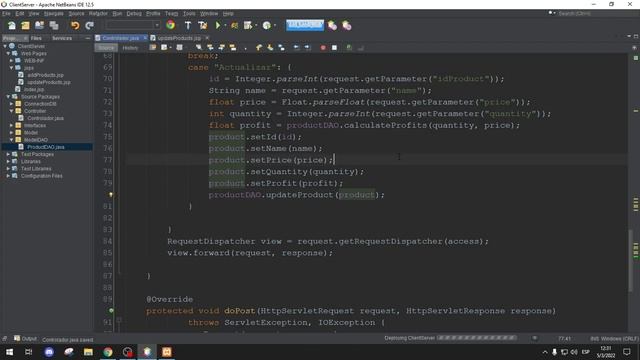Collapse the Source Packages node

click(x=8, y=97)
